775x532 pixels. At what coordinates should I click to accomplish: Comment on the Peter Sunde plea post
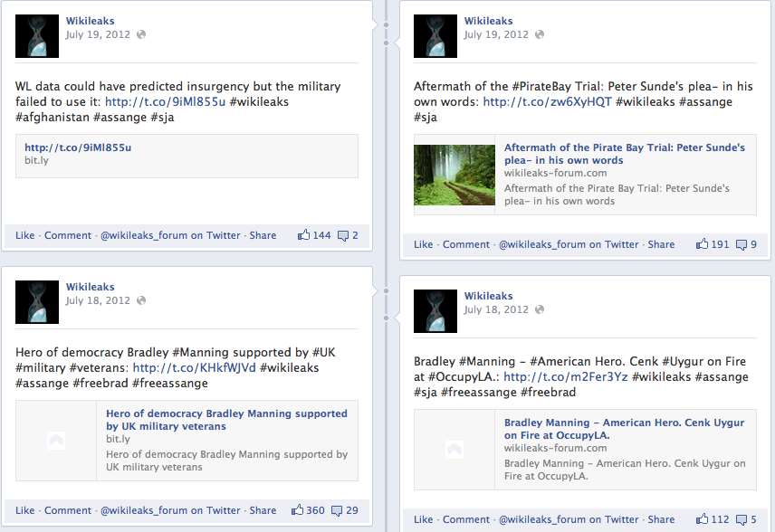point(465,244)
